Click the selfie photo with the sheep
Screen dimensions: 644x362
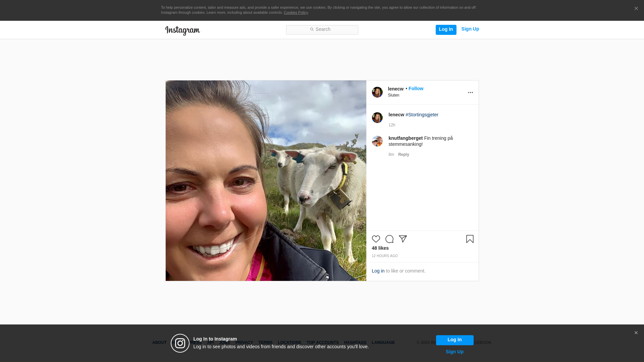tap(266, 181)
